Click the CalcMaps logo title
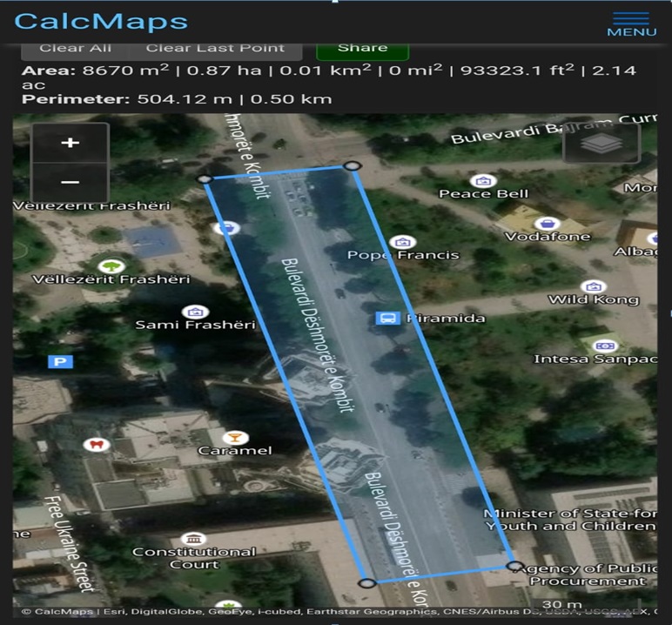 (x=101, y=22)
